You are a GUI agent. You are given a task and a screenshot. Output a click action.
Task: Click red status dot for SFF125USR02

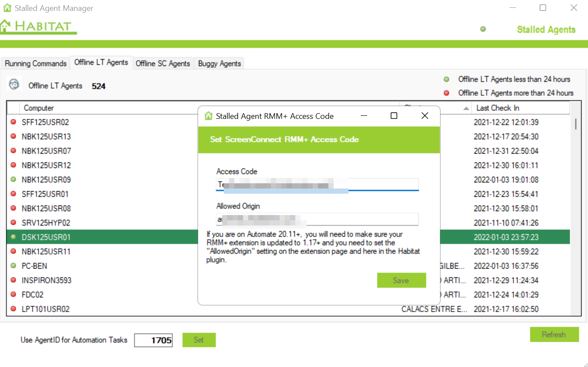pyautogui.click(x=13, y=122)
